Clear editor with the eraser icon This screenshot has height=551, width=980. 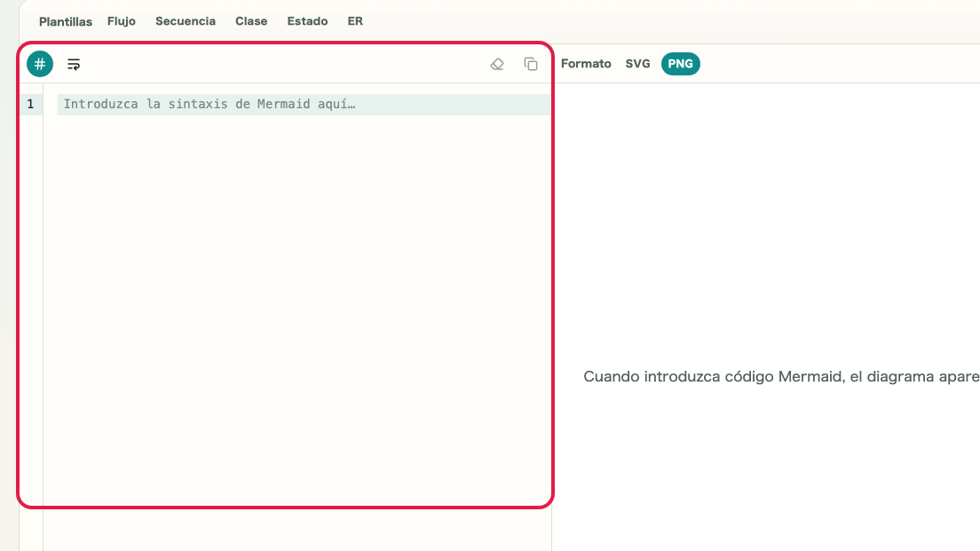[497, 64]
